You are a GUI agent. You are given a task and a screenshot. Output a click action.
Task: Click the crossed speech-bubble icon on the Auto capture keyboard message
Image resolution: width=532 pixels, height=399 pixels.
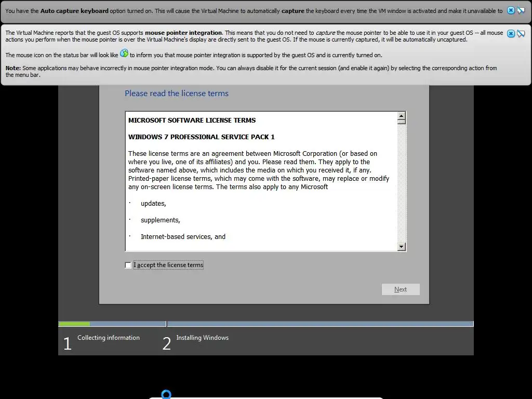click(x=521, y=10)
